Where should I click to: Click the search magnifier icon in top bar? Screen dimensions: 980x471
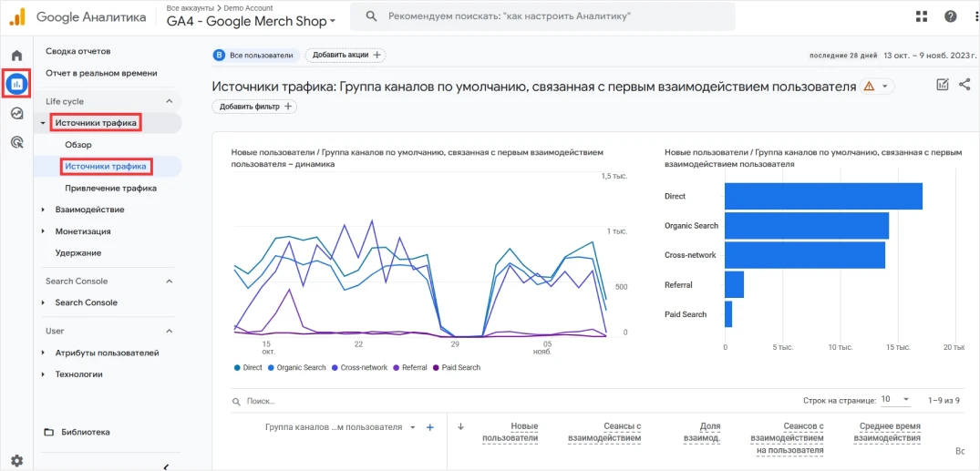(x=371, y=17)
